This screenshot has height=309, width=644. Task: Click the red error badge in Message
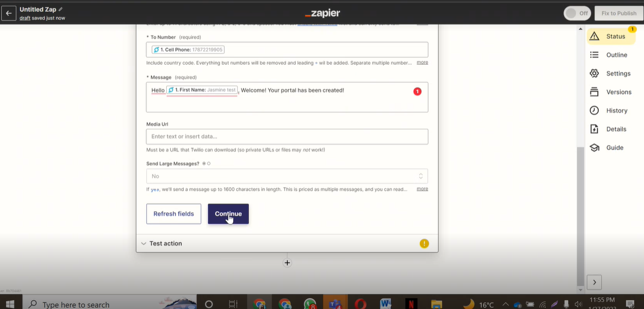tap(417, 92)
